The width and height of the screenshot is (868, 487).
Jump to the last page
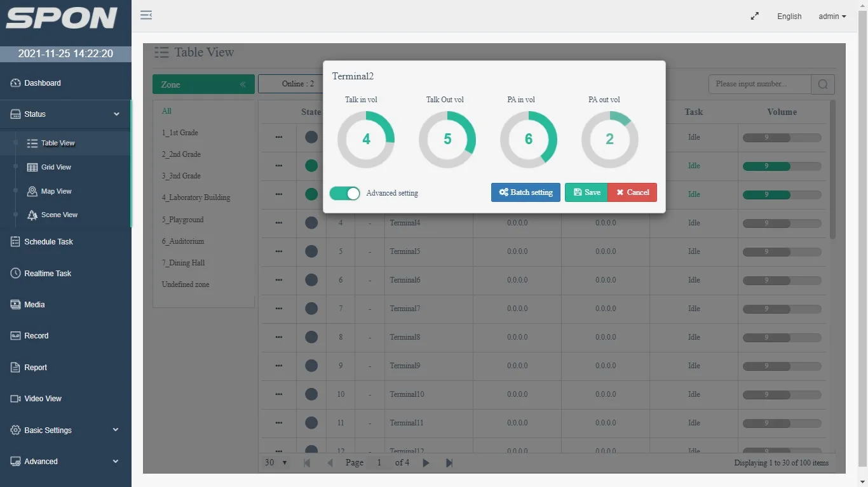(449, 463)
